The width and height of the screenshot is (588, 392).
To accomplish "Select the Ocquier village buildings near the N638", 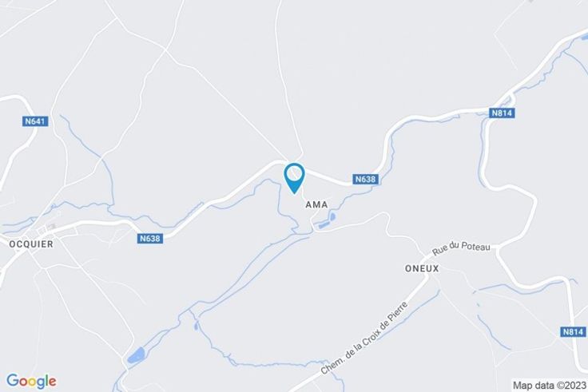I will coord(50,228).
